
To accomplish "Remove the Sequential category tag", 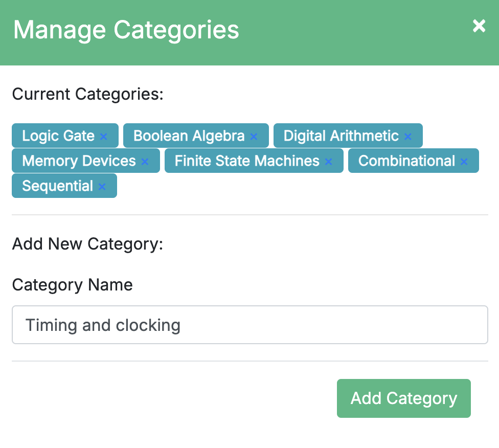I will click(x=102, y=187).
